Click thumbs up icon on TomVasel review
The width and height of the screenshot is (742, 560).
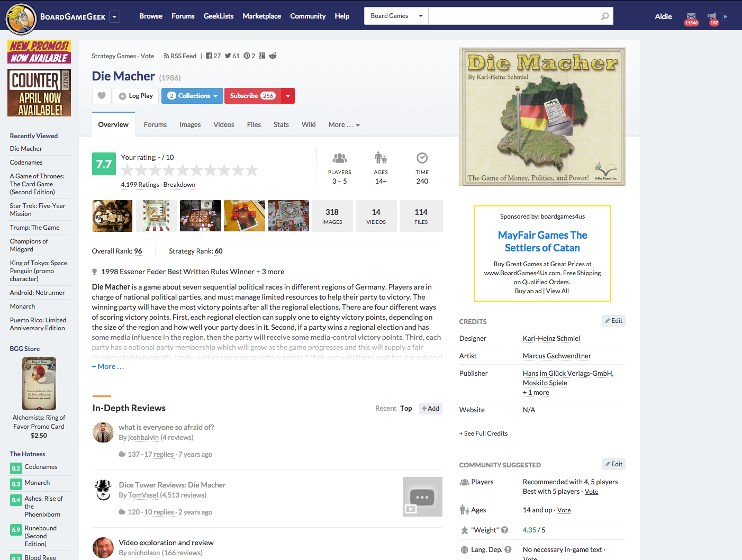[x=122, y=512]
